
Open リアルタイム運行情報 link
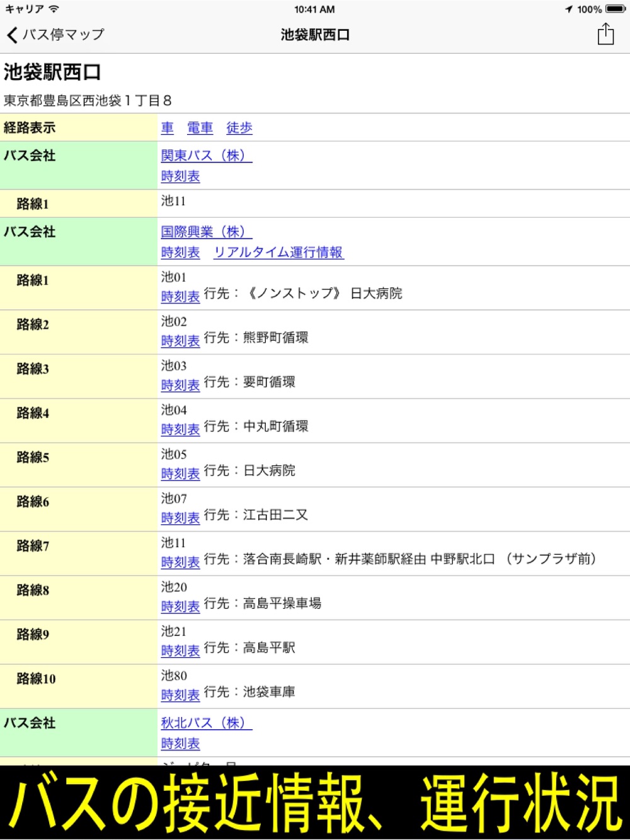coord(279,253)
